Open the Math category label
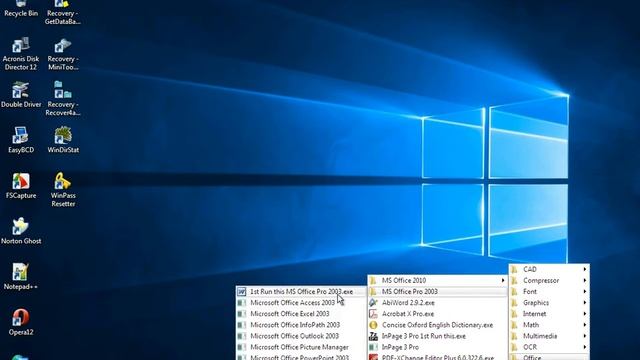640x360 pixels. (x=531, y=325)
